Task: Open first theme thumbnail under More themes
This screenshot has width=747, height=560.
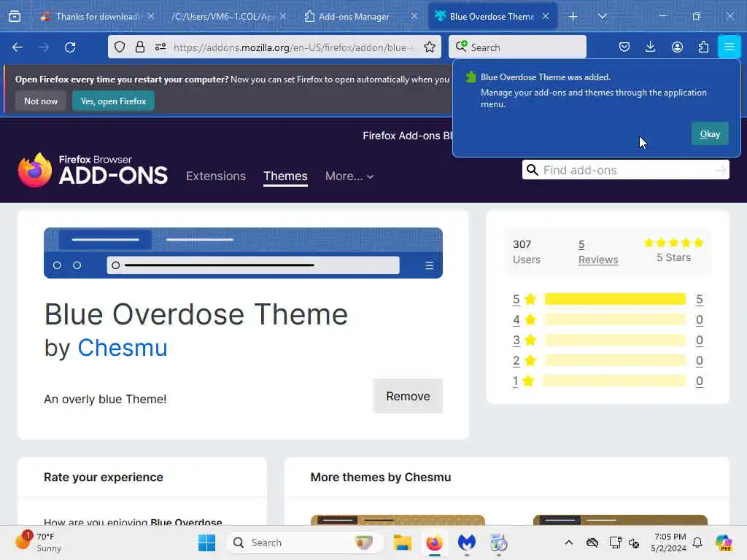Action: (x=398, y=520)
